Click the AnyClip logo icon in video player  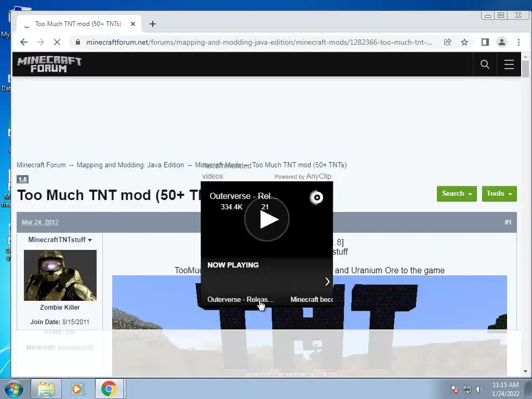pos(316,197)
